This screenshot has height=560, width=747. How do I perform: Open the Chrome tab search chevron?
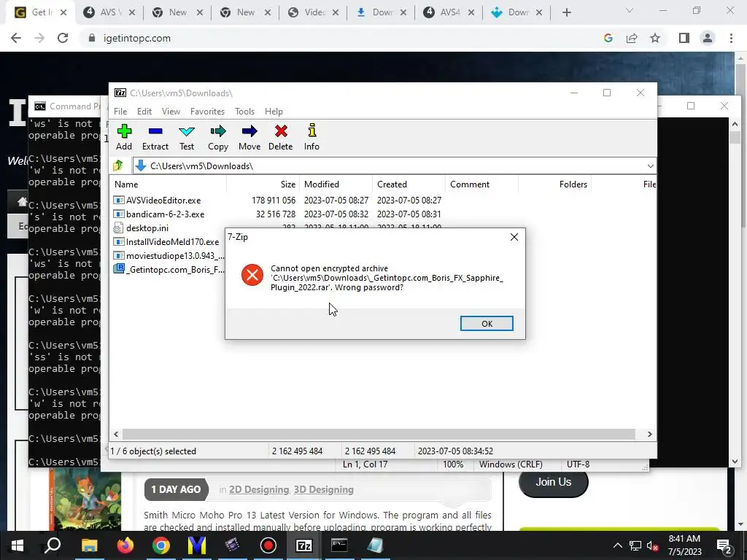pos(630,10)
